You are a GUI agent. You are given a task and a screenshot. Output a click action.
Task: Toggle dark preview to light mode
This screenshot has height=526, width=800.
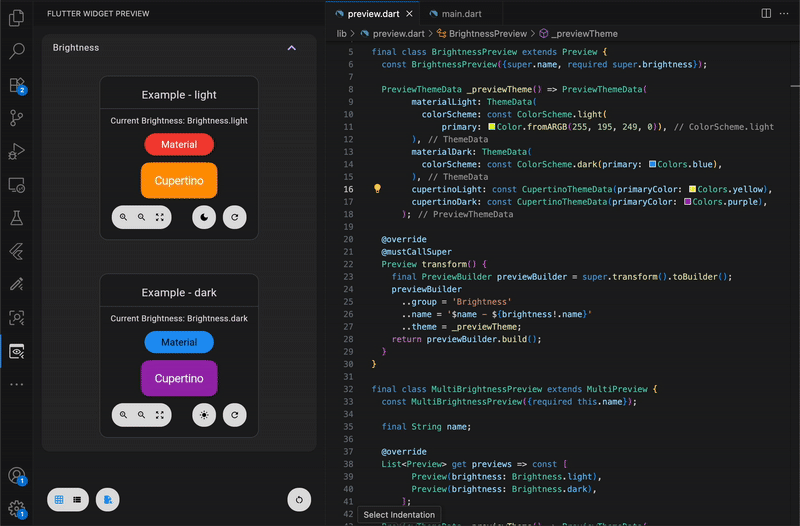[204, 414]
